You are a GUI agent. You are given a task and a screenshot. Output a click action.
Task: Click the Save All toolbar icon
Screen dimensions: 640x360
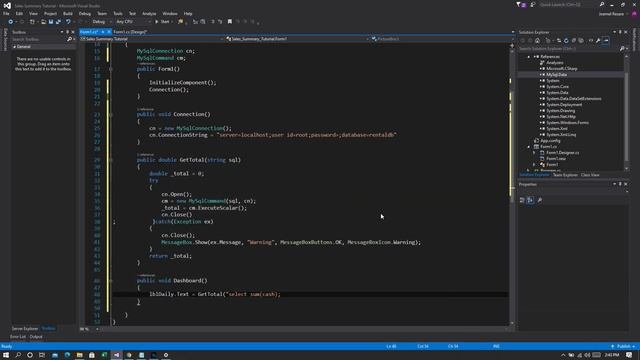point(58,22)
